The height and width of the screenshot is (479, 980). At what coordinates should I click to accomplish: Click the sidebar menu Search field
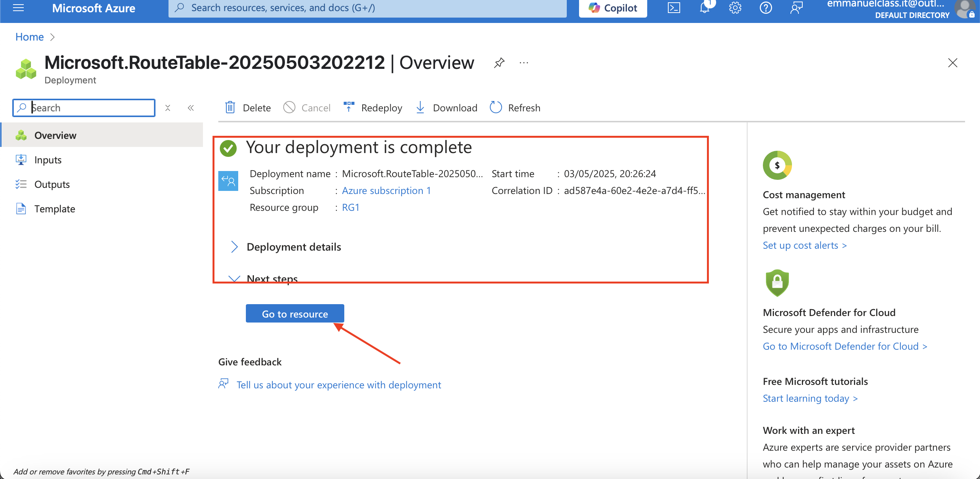coord(84,108)
